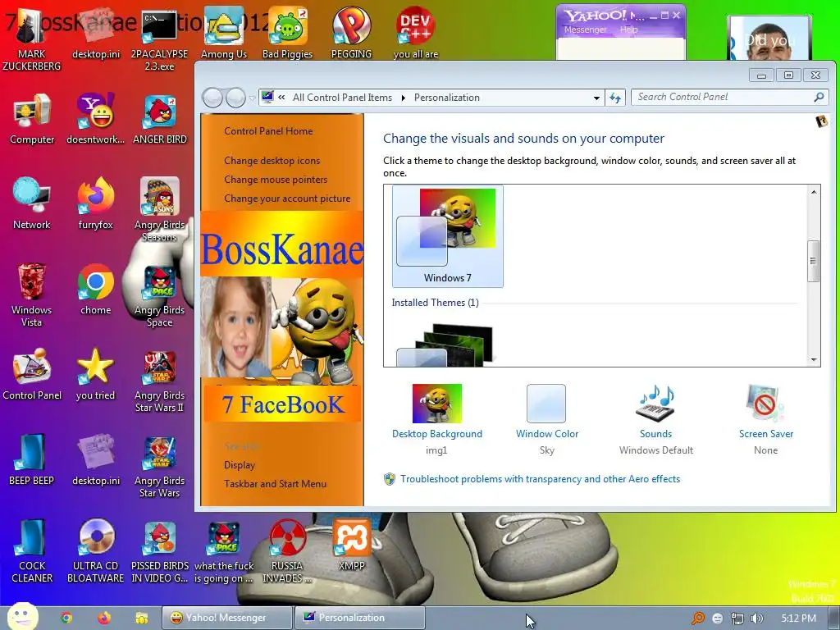Click the Back navigation button in Personalization

coord(212,98)
